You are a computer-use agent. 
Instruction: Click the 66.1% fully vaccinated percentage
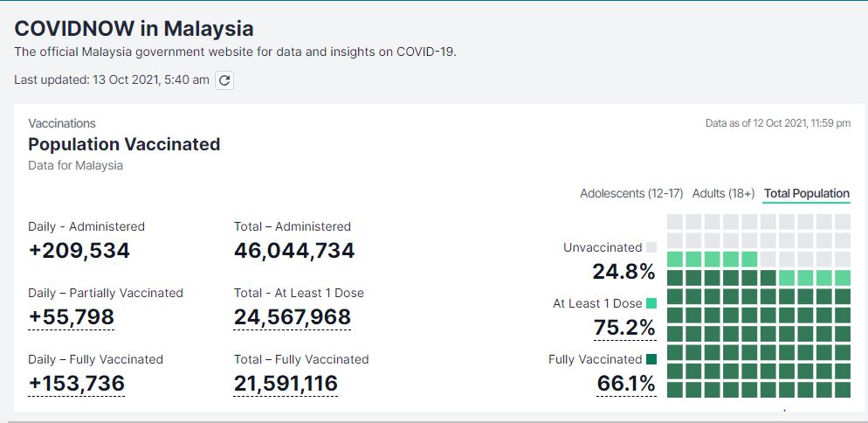click(x=626, y=384)
